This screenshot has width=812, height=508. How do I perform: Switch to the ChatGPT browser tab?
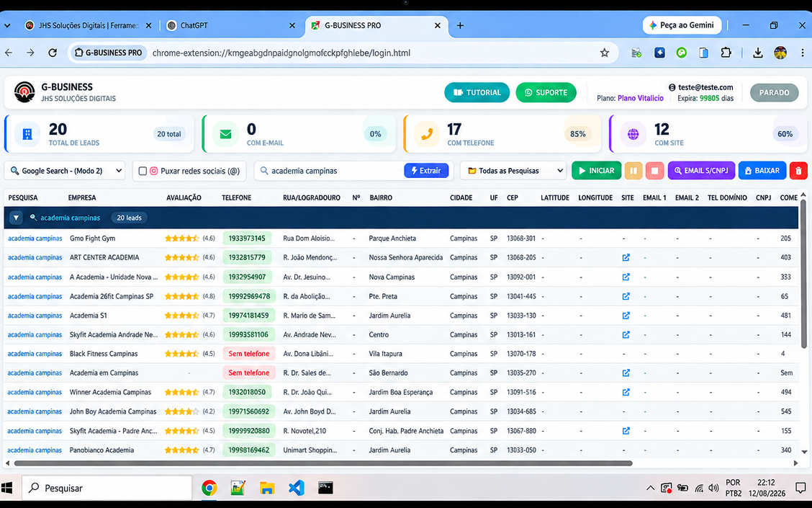click(x=231, y=25)
